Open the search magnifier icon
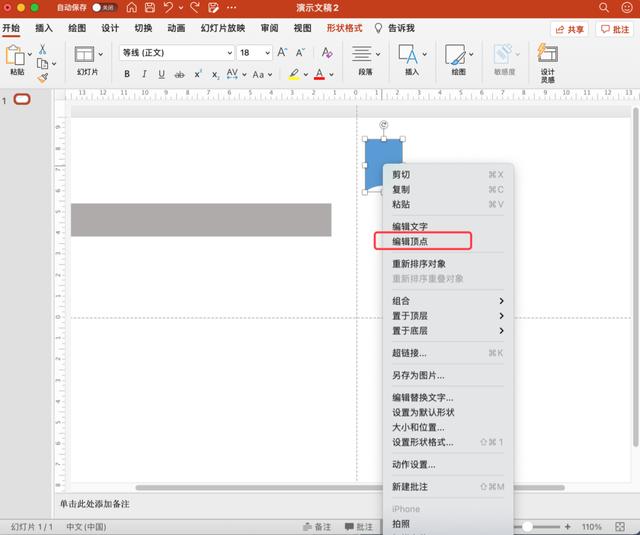The width and height of the screenshot is (640, 535). pyautogui.click(x=604, y=7)
